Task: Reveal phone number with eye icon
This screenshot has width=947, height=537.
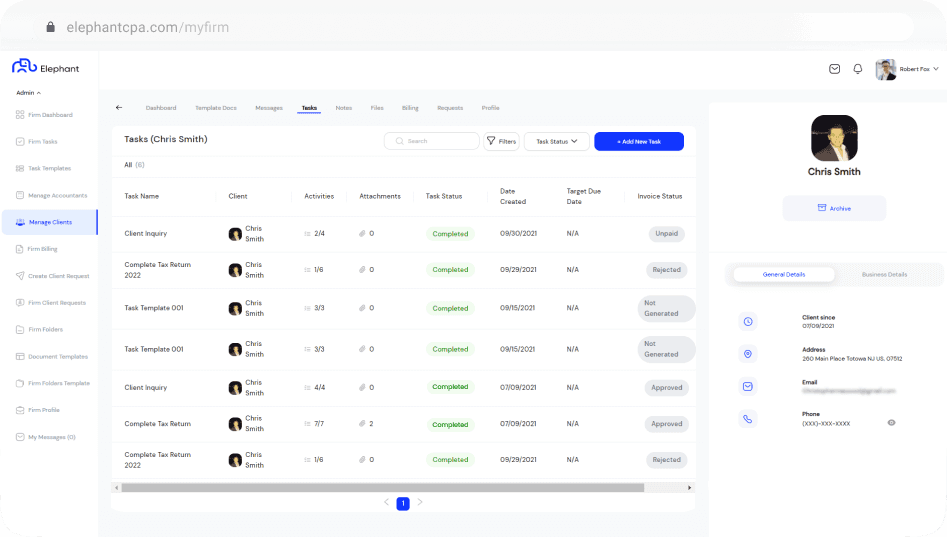Action: [891, 422]
